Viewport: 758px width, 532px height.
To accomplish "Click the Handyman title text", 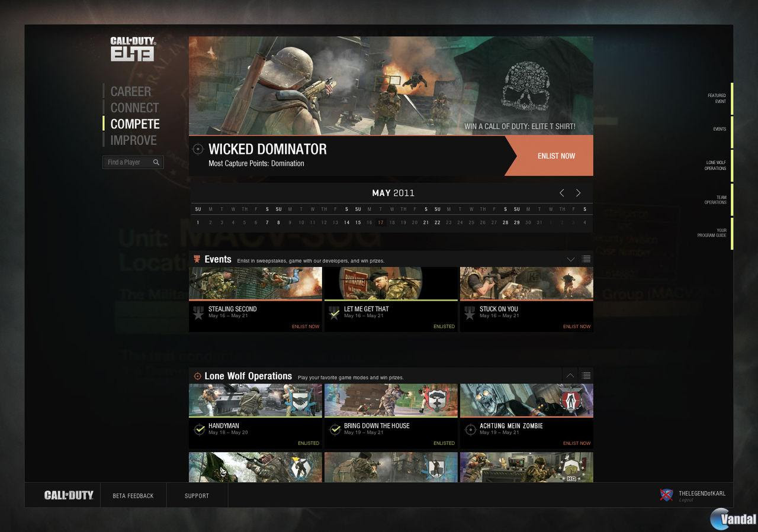I will tap(224, 425).
